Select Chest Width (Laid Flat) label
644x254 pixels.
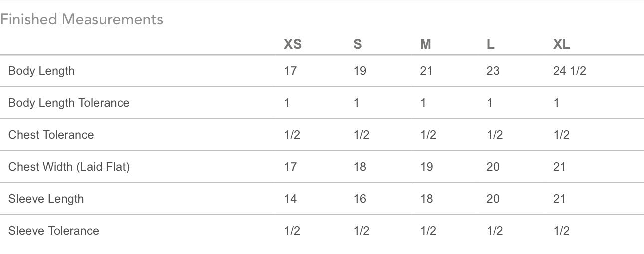69,167
